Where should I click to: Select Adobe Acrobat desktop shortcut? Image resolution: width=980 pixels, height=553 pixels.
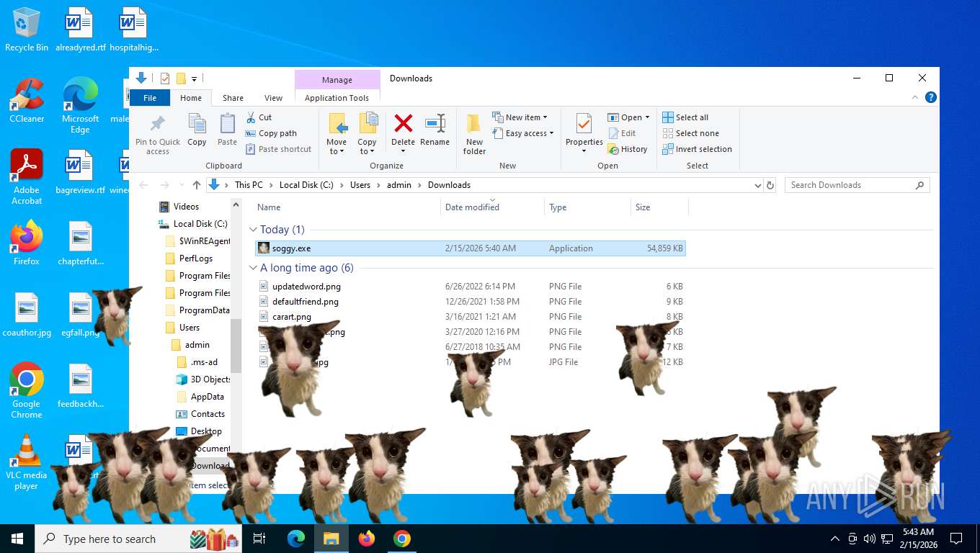27,177
